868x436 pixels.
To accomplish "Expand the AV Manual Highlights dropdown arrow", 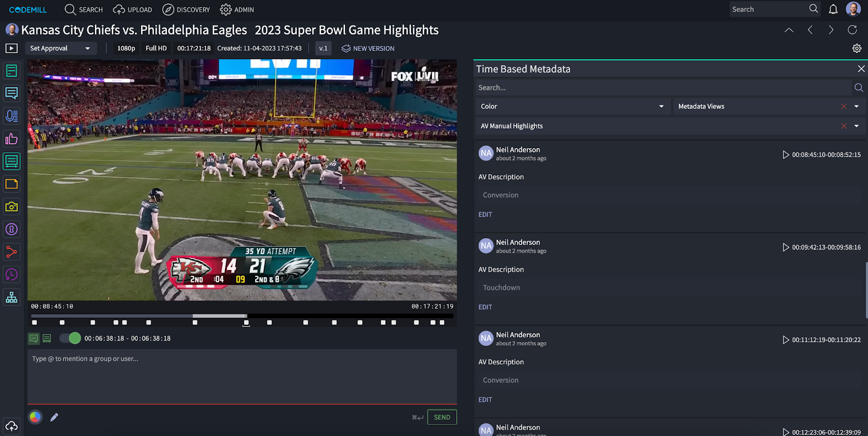I will point(857,126).
